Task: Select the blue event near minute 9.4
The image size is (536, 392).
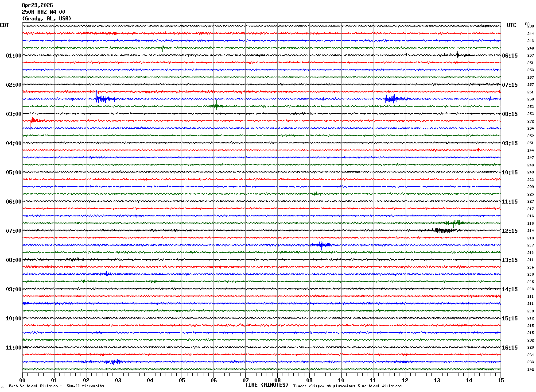Action: pos(322,245)
